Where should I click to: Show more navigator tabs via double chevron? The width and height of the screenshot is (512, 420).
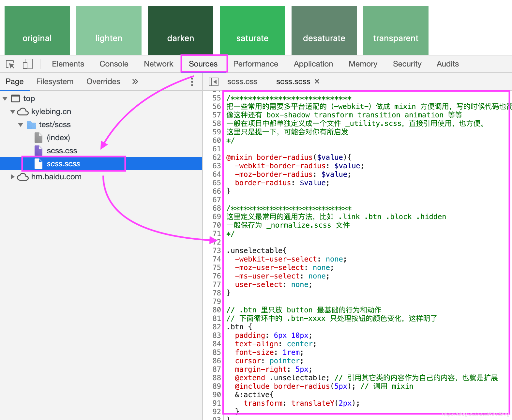pos(135,82)
